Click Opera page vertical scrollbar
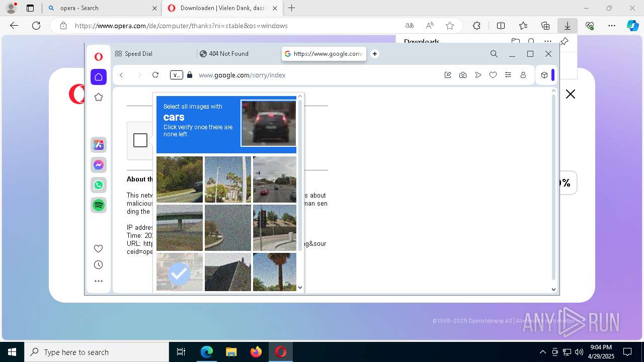 [553, 186]
